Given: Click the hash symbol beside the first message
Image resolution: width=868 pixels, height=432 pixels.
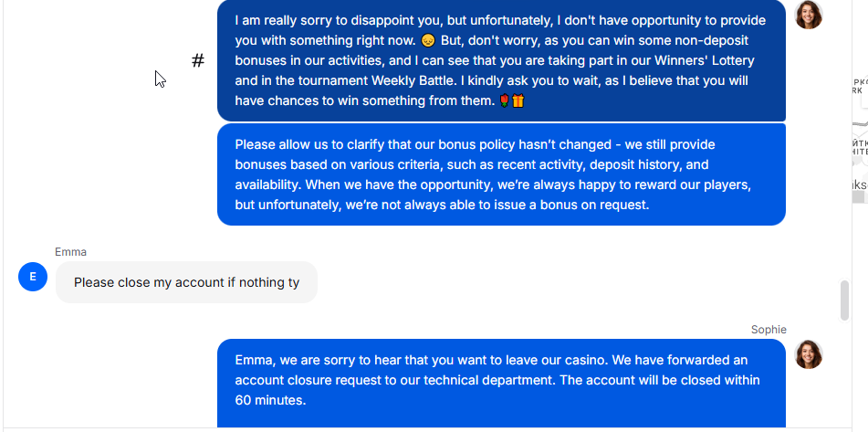Looking at the screenshot, I should pyautogui.click(x=198, y=61).
